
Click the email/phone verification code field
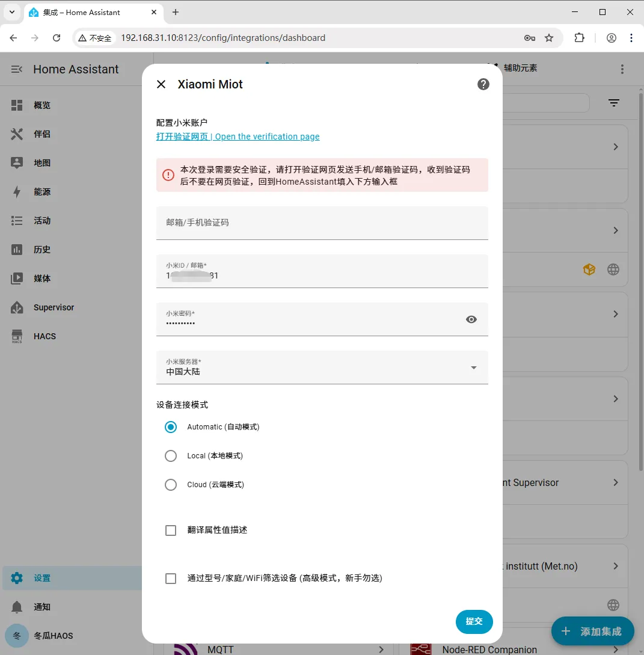coord(322,223)
